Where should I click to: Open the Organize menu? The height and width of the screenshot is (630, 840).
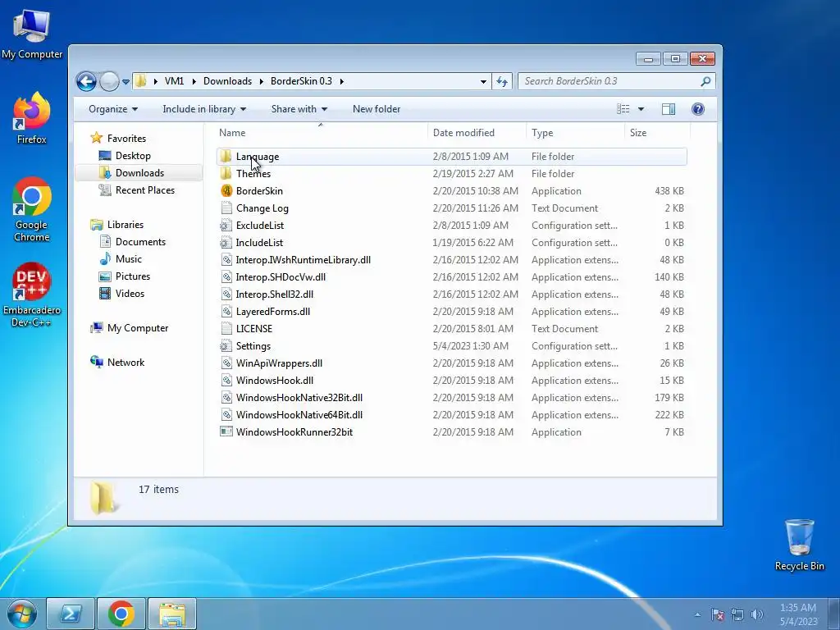113,109
